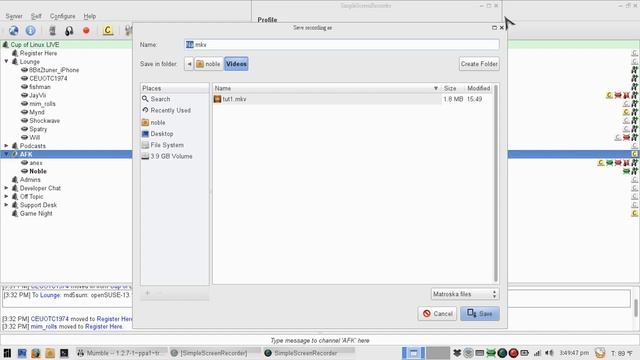Expand the Support Desk channel
The width and height of the screenshot is (640, 360).
(x=7, y=204)
